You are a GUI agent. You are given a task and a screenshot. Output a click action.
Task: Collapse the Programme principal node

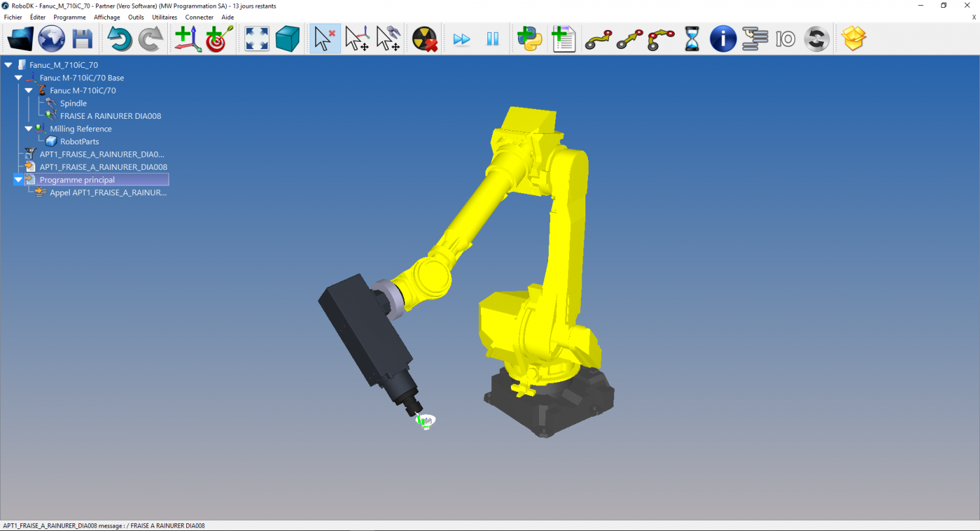click(x=18, y=180)
